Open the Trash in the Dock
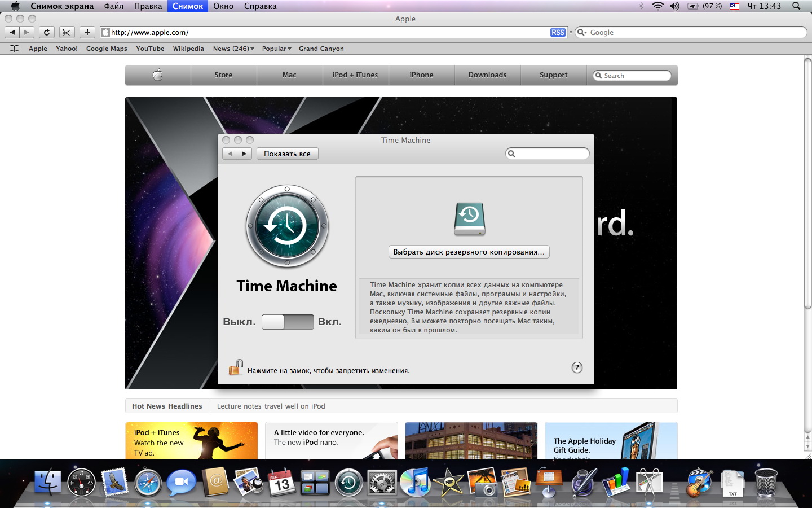Screen dimensions: 812x508 (x=766, y=483)
